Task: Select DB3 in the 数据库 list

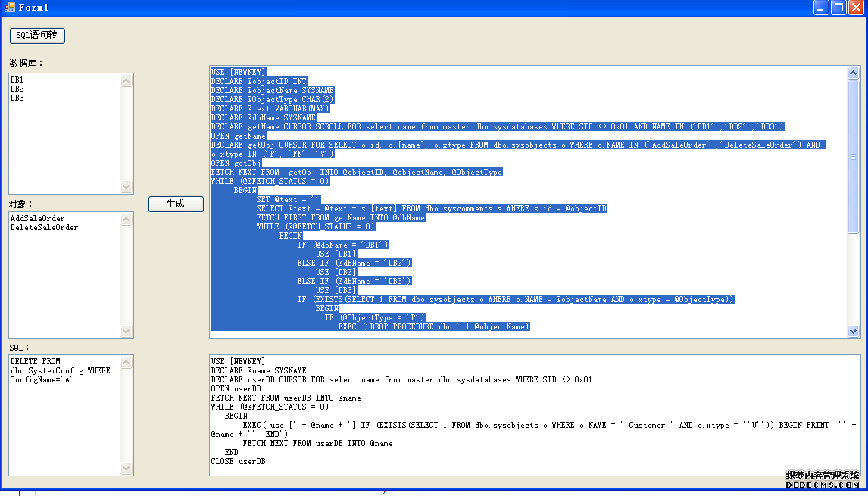Action: click(x=17, y=98)
